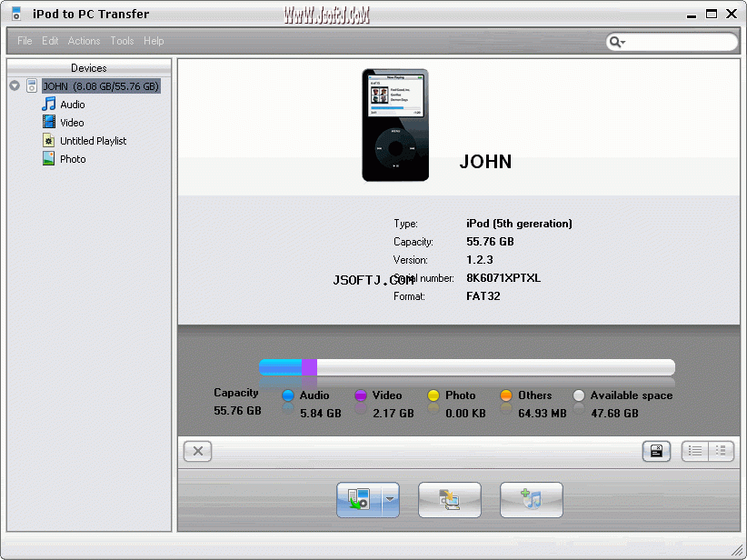Click the blue audio segment of capacity bar

pyautogui.click(x=280, y=367)
